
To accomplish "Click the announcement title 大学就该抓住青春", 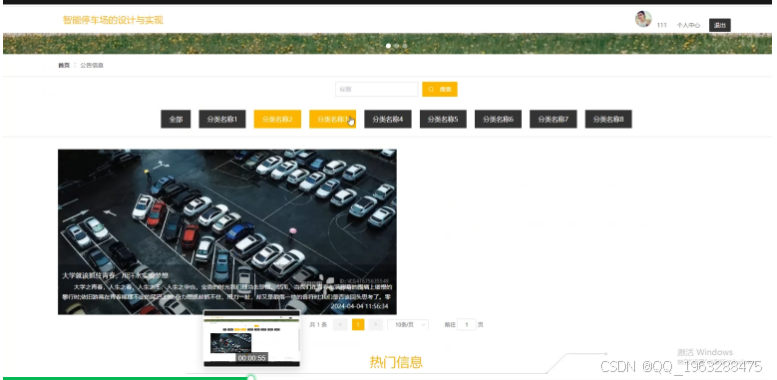I will click(x=115, y=275).
